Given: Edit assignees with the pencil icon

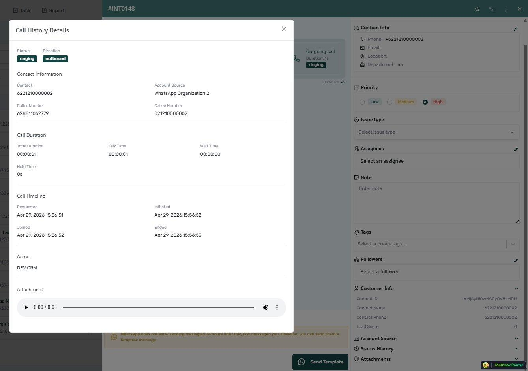Looking at the screenshot, I should point(516,149).
